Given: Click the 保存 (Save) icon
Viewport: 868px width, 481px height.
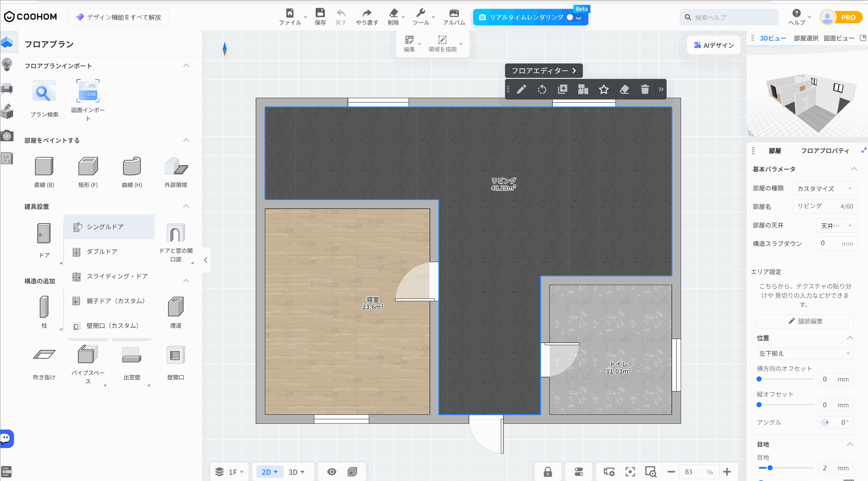Looking at the screenshot, I should click(320, 13).
